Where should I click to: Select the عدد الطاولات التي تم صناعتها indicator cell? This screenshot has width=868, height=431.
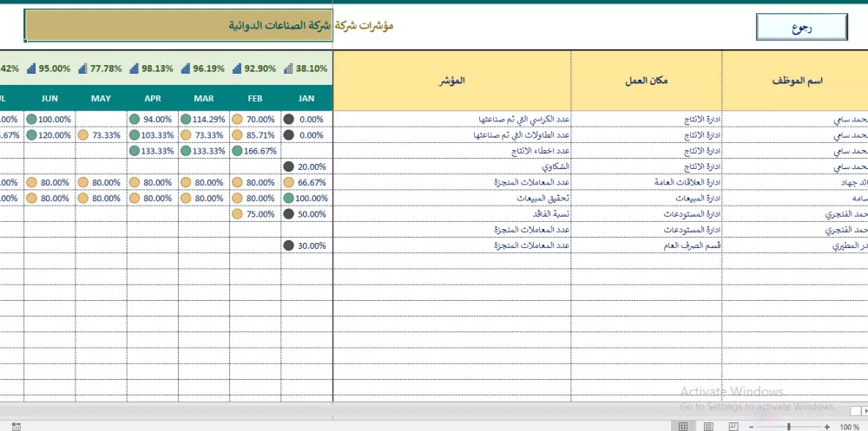click(x=451, y=135)
